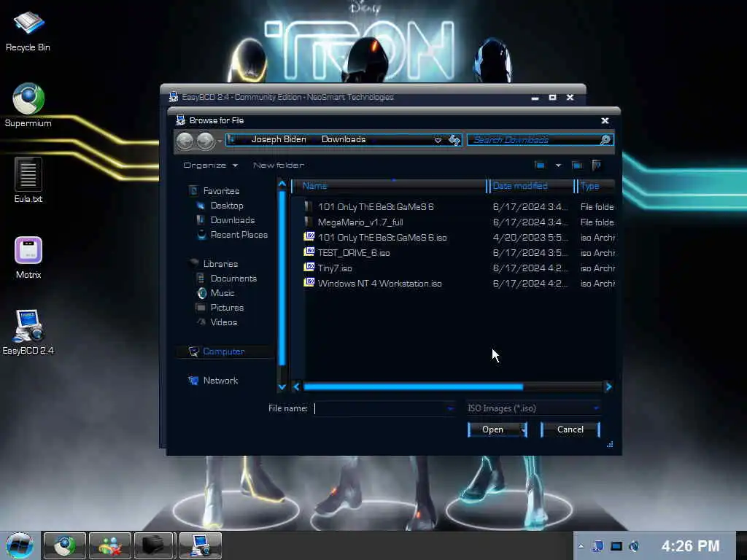Click the horizontal scrollbar thumb in file list
747x560 pixels.
(413, 386)
